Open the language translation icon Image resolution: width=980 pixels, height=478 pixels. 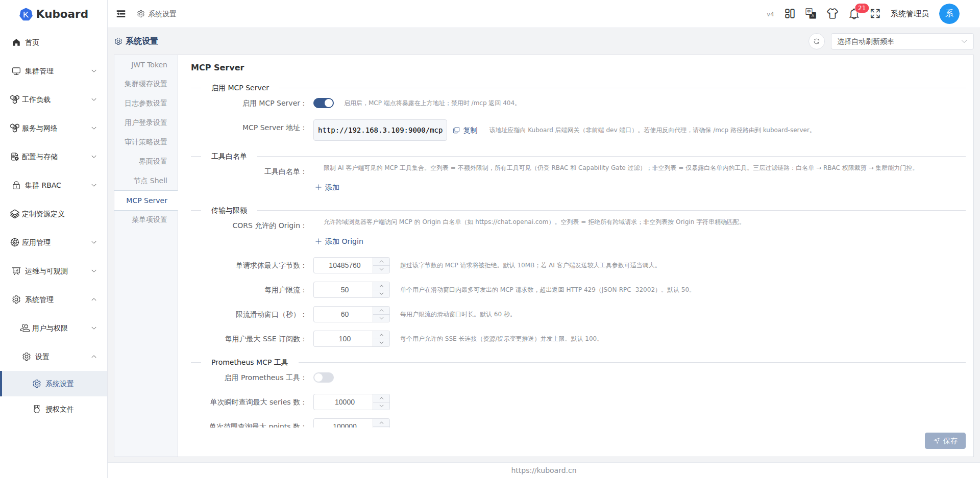pos(811,14)
